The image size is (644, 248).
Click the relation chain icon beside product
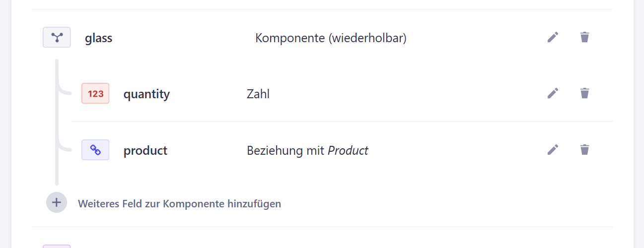(95, 150)
